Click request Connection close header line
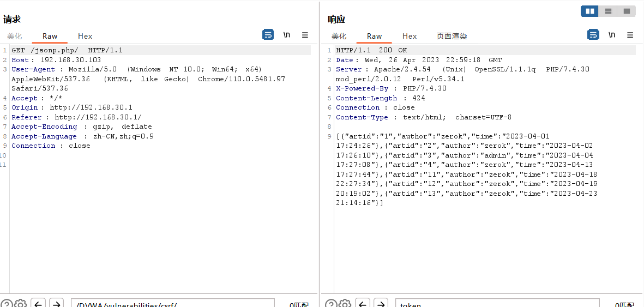644x307 pixels. (51, 146)
